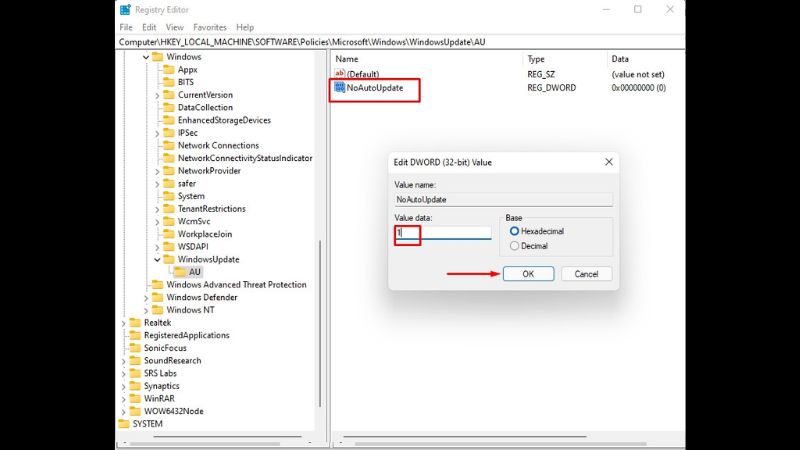Select the Windows Advanced Threat Protection key
Viewport: 800px width, 450px height.
pyautogui.click(x=236, y=285)
